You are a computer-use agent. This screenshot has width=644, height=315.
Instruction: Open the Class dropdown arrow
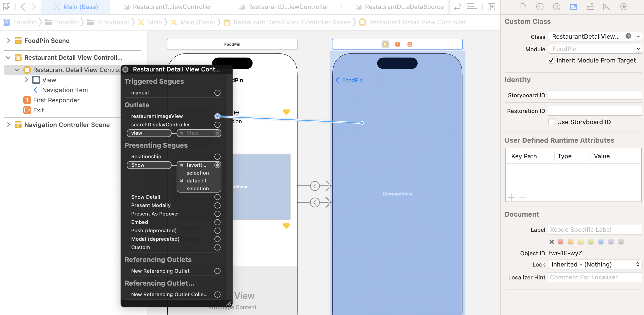(x=638, y=36)
